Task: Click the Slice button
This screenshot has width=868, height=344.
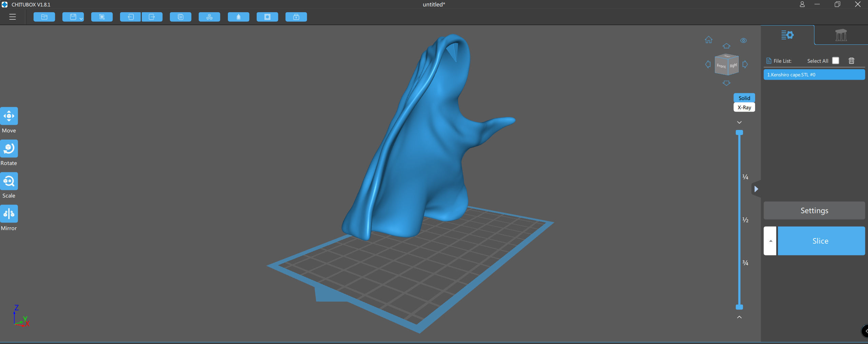Action: tap(821, 241)
